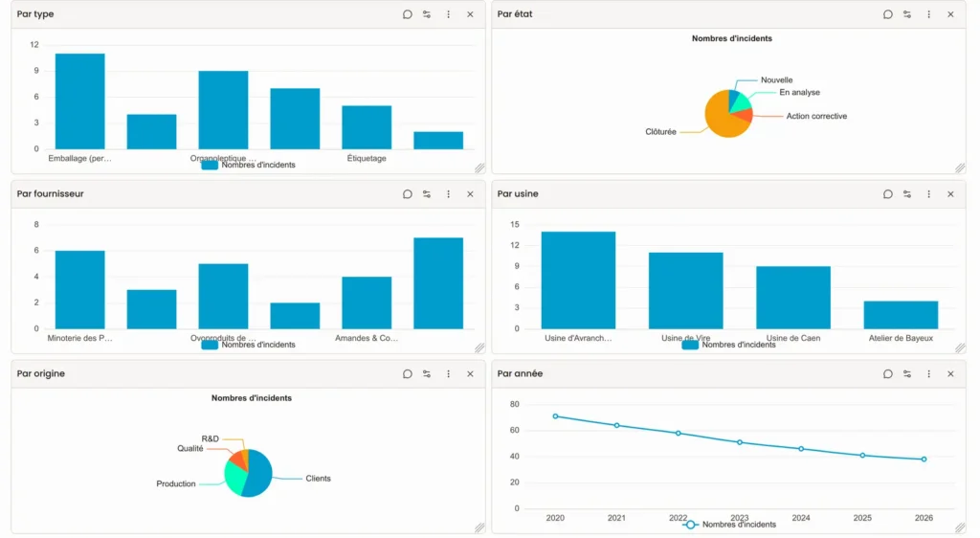This screenshot has height=538, width=980.
Task: Click the Par fournisseur panel title
Action: (50, 193)
